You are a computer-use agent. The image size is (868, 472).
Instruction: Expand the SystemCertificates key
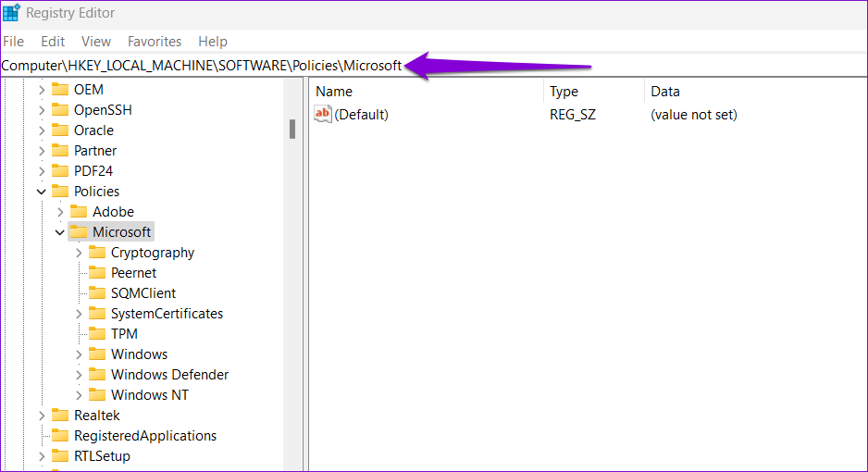[79, 314]
